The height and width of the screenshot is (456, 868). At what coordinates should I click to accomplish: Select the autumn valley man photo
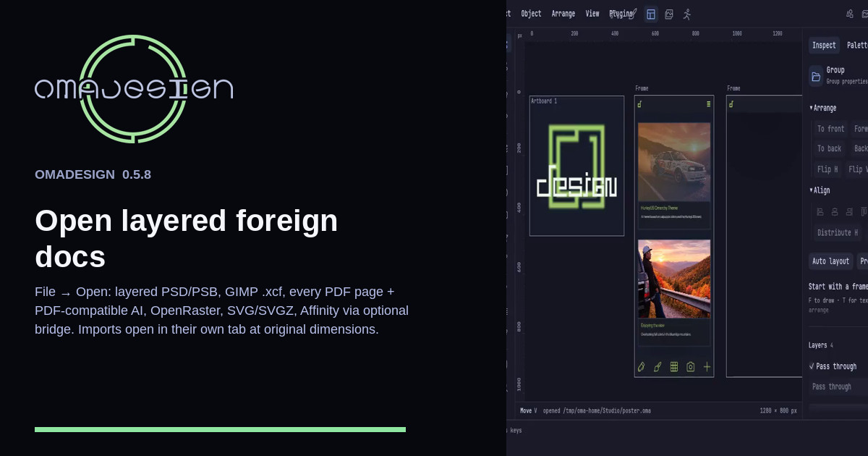[674, 279]
